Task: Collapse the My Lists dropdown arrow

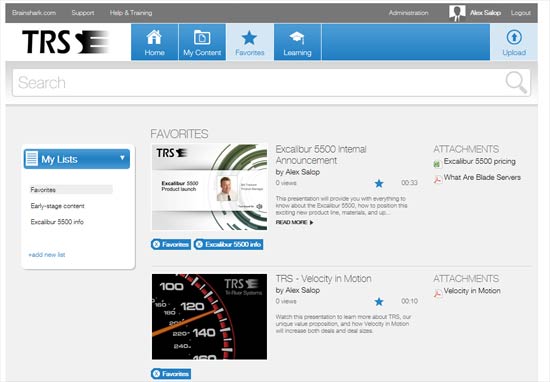Action: (122, 158)
